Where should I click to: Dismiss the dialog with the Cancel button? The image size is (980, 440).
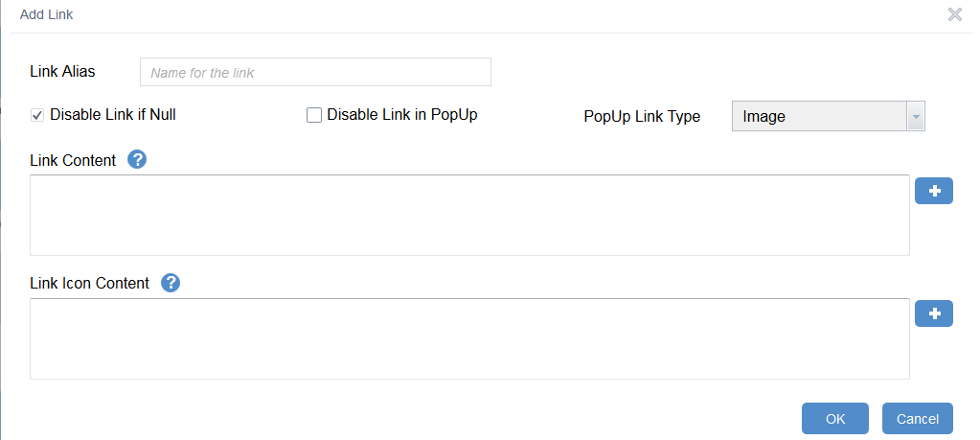click(x=917, y=419)
